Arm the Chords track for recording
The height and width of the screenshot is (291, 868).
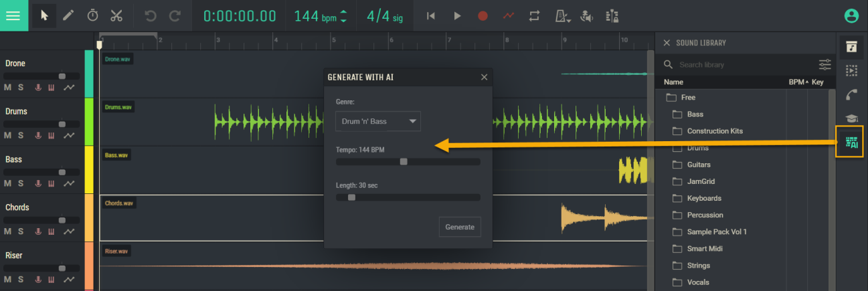click(x=39, y=231)
